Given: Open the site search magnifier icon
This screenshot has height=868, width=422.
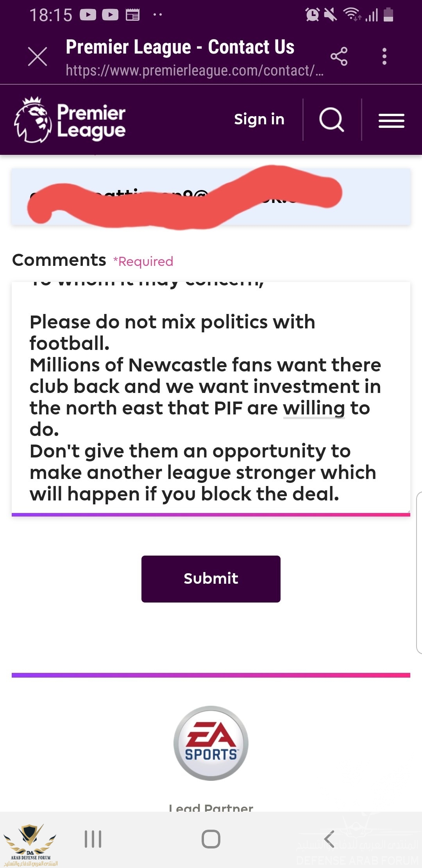Looking at the screenshot, I should click(x=332, y=119).
